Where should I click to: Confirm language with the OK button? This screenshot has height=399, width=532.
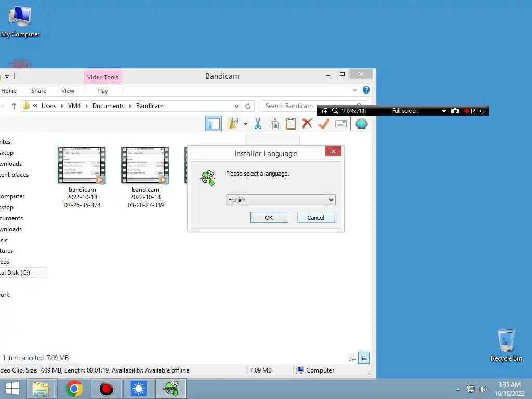[269, 218]
